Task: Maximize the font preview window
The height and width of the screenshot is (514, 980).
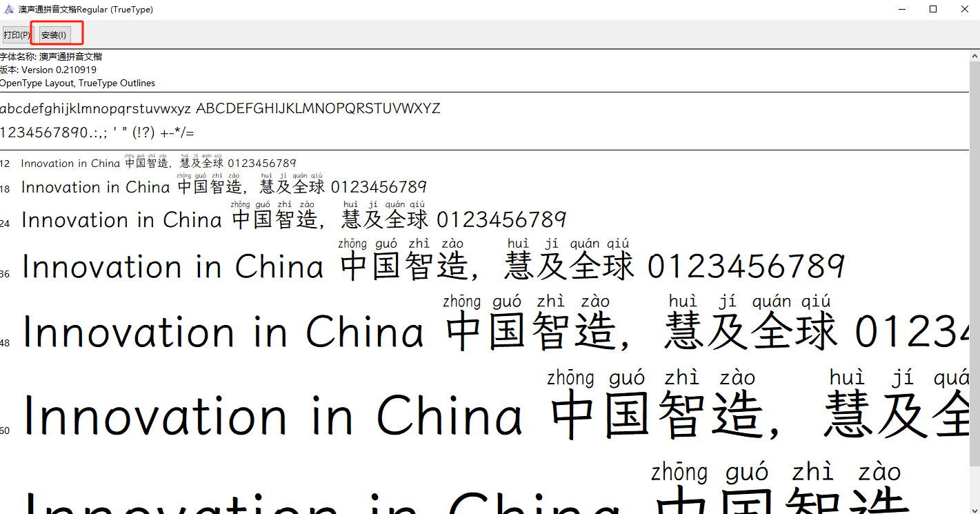Action: pos(933,9)
